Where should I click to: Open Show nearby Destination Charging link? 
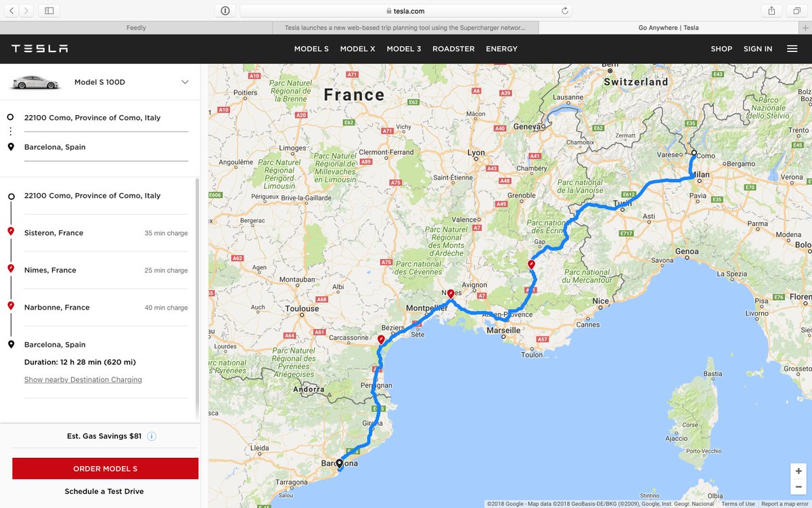click(x=83, y=380)
